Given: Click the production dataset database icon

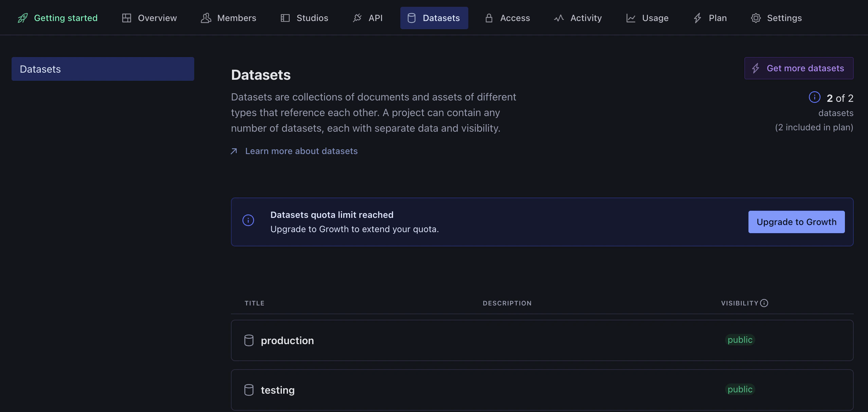Looking at the screenshot, I should [x=249, y=340].
